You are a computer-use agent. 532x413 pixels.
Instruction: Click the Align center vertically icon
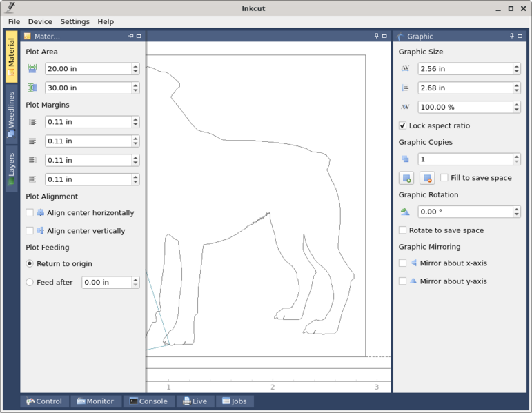click(x=41, y=230)
